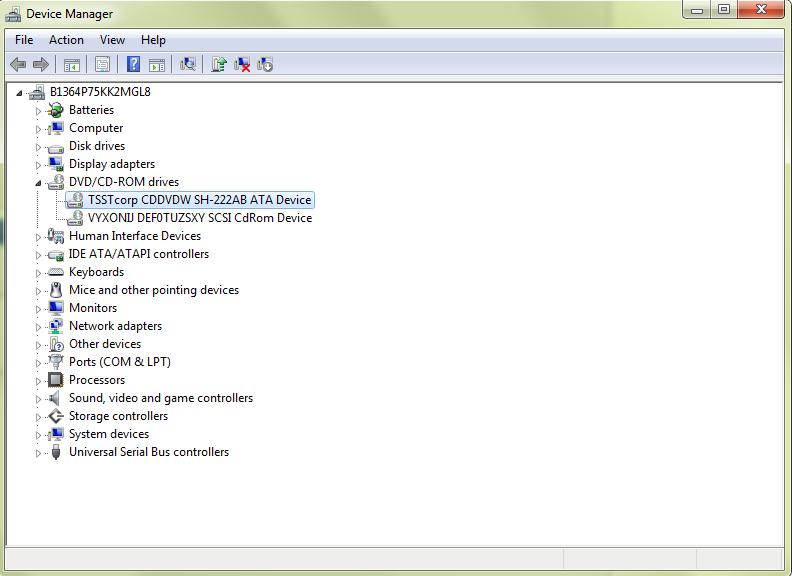Screen dimensions: 792x576
Task: Click the Back arrow toolbar button
Action: (x=18, y=64)
